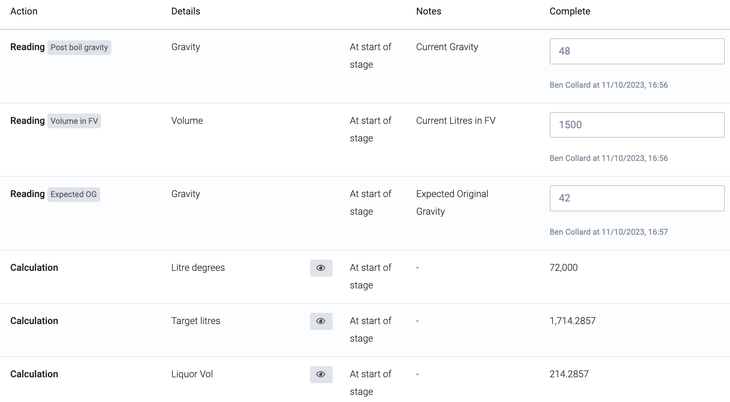Click the Expected OG label badge
730x402 pixels.
pos(74,194)
